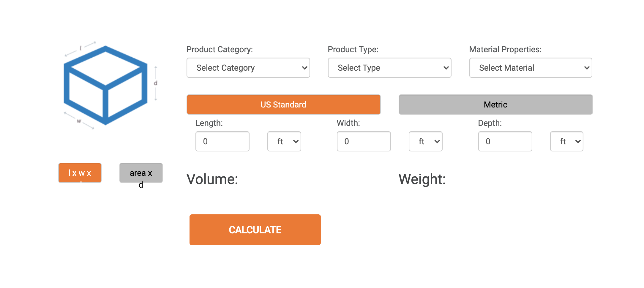Open the Product Type dropdown
The height and width of the screenshot is (288, 644).
389,68
